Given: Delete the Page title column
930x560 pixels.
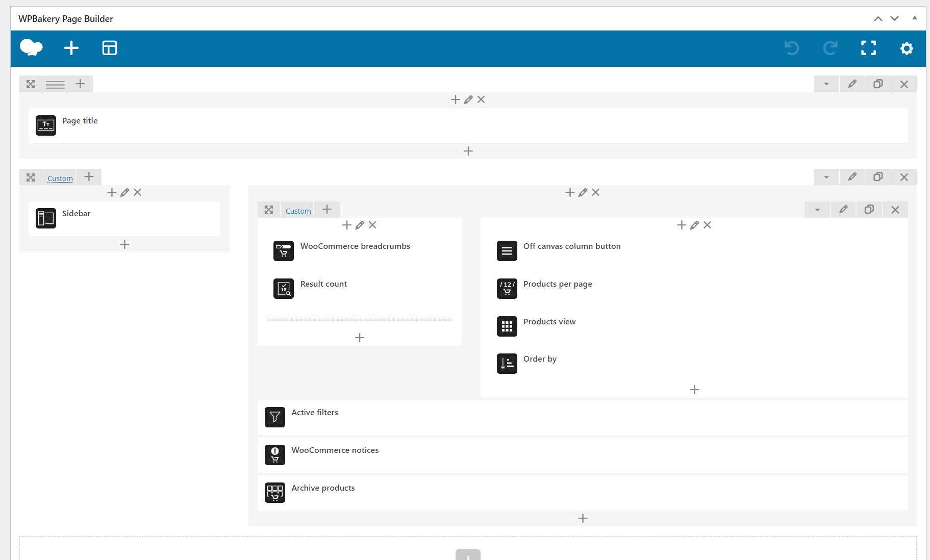Looking at the screenshot, I should (x=481, y=99).
